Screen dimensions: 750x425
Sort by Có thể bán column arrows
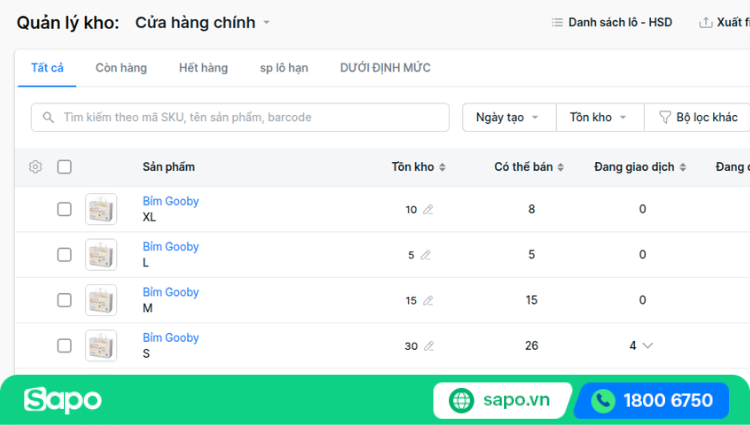coord(561,167)
